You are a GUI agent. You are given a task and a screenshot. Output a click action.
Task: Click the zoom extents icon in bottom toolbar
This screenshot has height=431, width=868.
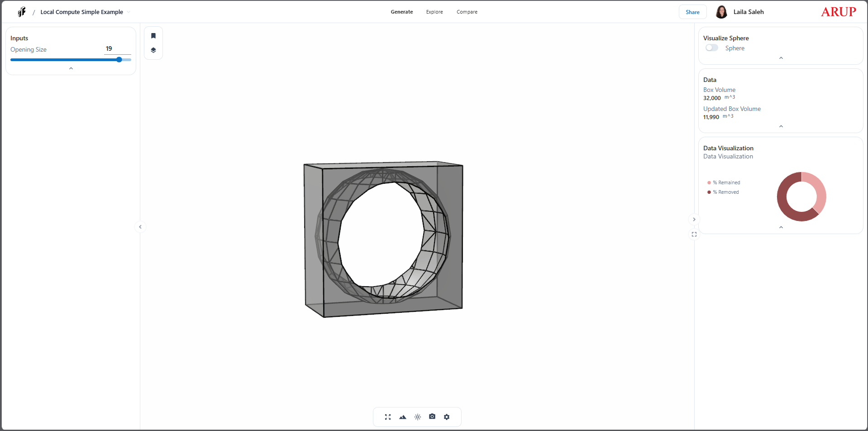click(388, 417)
